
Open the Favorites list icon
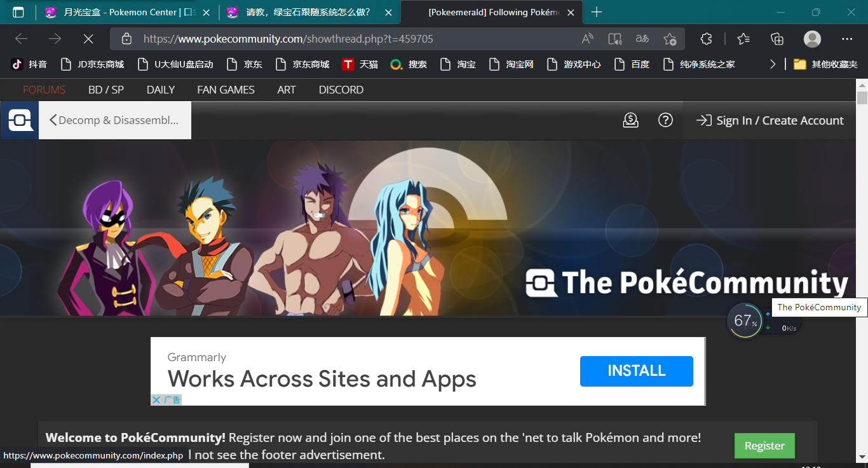[x=743, y=39]
